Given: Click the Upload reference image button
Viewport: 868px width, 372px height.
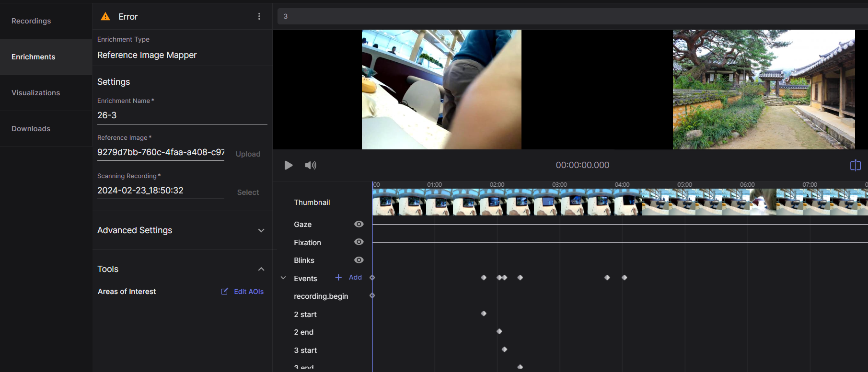Looking at the screenshot, I should (x=248, y=154).
